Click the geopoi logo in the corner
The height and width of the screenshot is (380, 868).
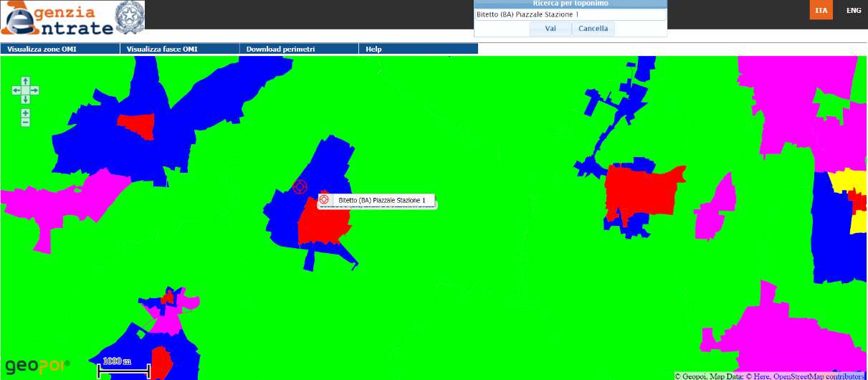[37, 366]
